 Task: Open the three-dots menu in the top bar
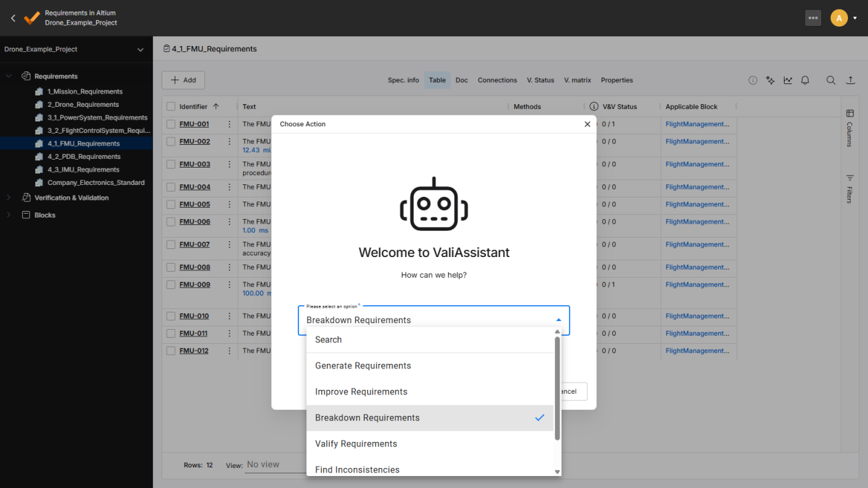pyautogui.click(x=813, y=18)
